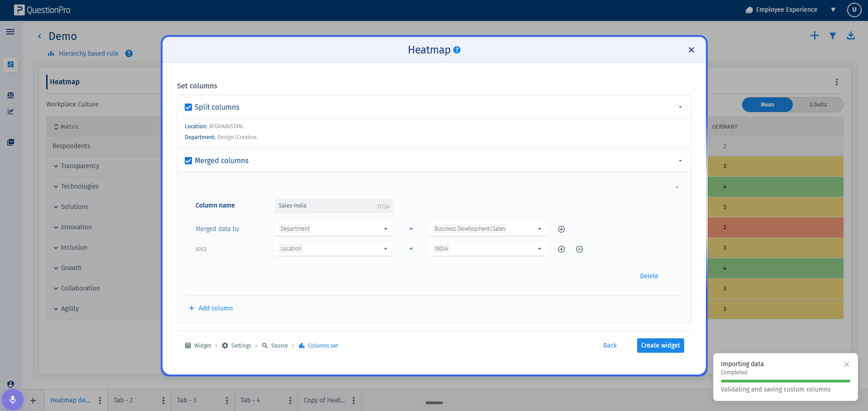
Task: Remove the Location condition row
Action: tap(580, 249)
